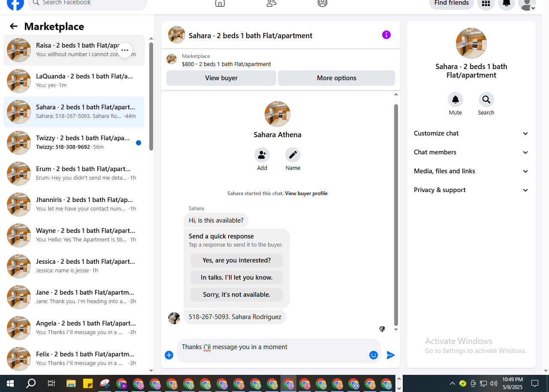The image size is (549, 392).
Task: Click the "$800 - 2 beds 1 bath Flat/apartment" listing text
Action: click(226, 64)
